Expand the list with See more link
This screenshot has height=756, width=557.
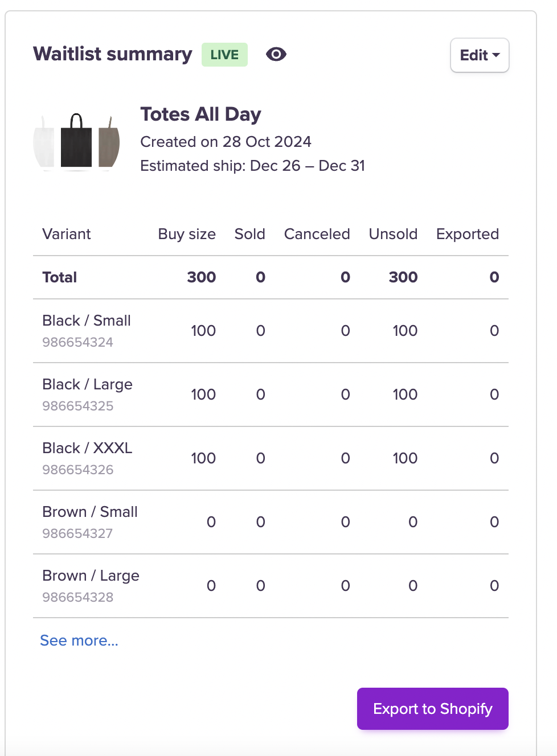pyautogui.click(x=79, y=640)
